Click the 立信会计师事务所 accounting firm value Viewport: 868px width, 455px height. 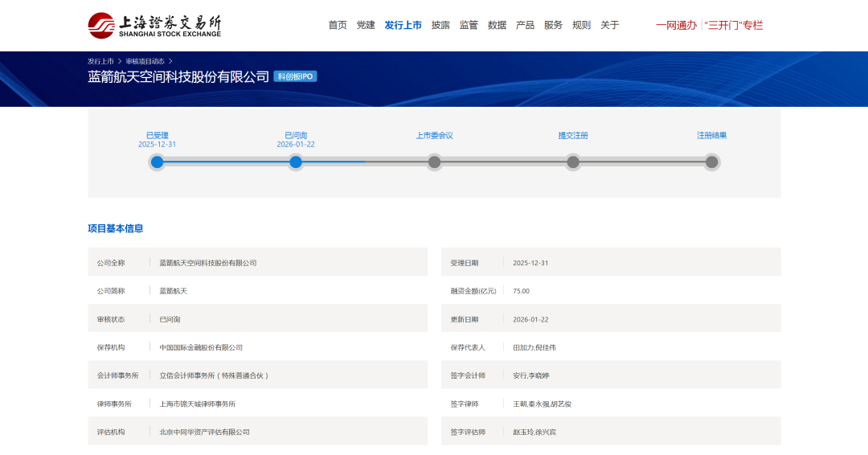coord(215,375)
